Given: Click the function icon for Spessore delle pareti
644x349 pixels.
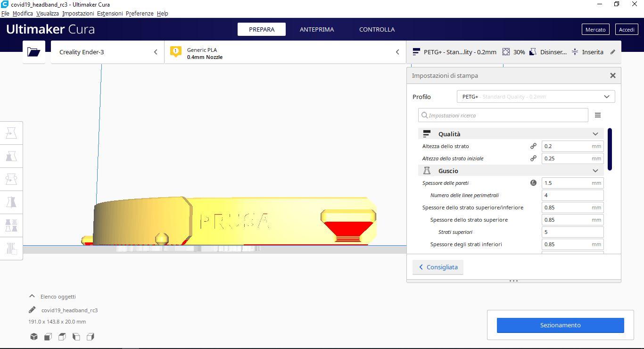Looking at the screenshot, I should tap(533, 183).
